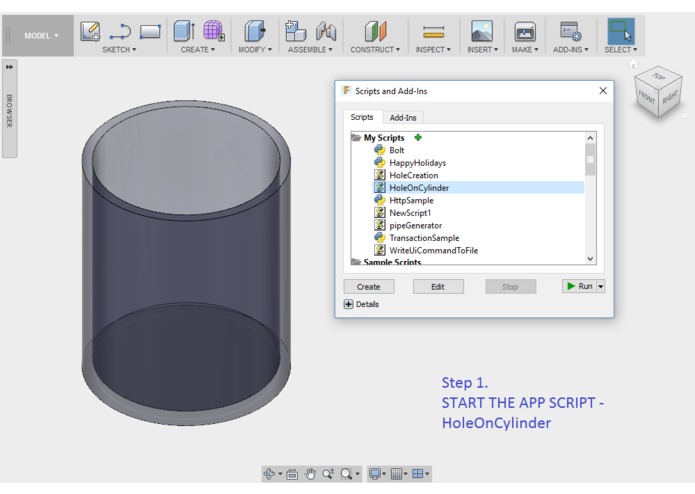Collapse the My Scripts folder
Image resolution: width=695 pixels, height=494 pixels.
point(356,138)
